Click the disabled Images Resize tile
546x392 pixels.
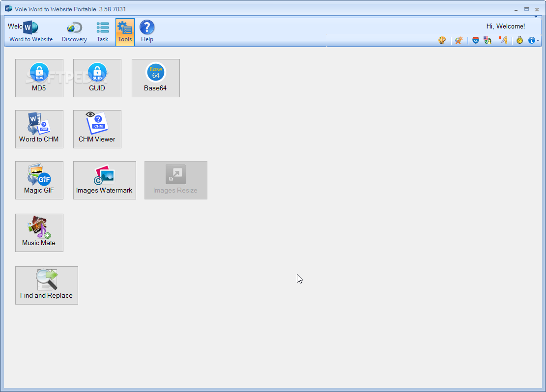click(176, 180)
